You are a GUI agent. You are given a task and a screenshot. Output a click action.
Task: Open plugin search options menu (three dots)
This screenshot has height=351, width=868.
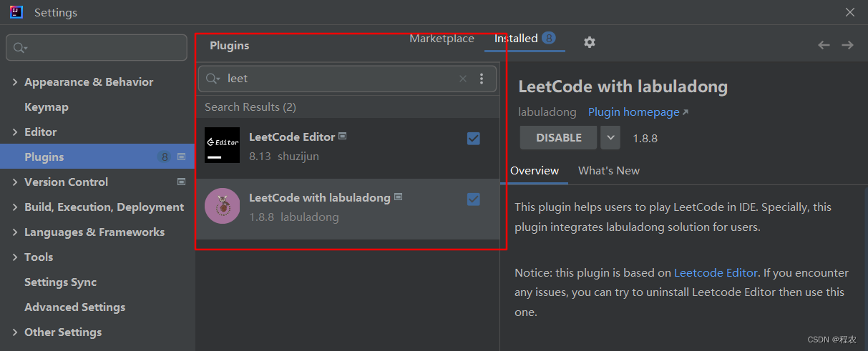click(482, 79)
